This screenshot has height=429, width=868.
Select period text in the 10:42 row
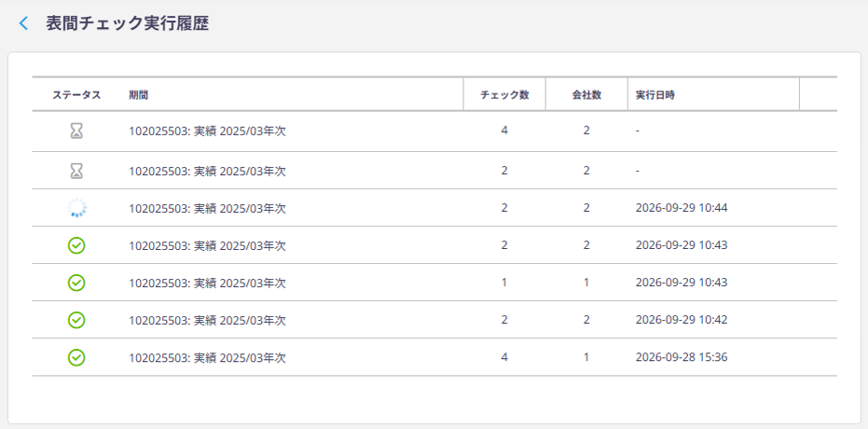pyautogui.click(x=208, y=321)
